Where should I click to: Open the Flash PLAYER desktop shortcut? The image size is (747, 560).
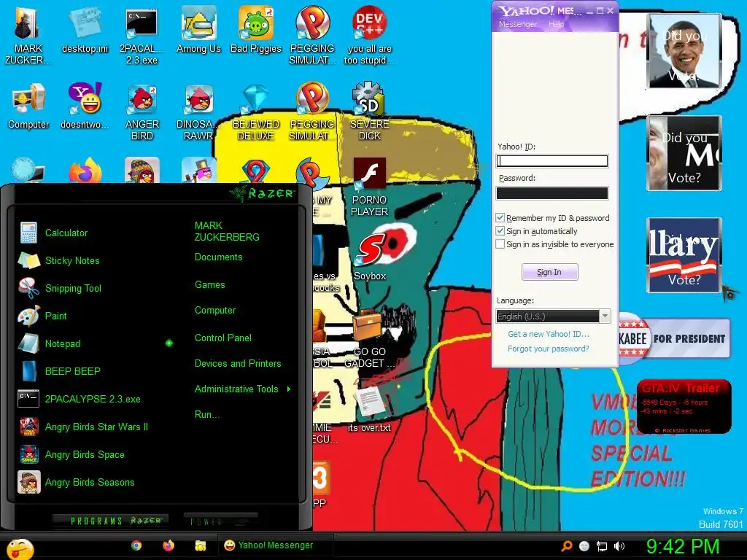pos(369,187)
